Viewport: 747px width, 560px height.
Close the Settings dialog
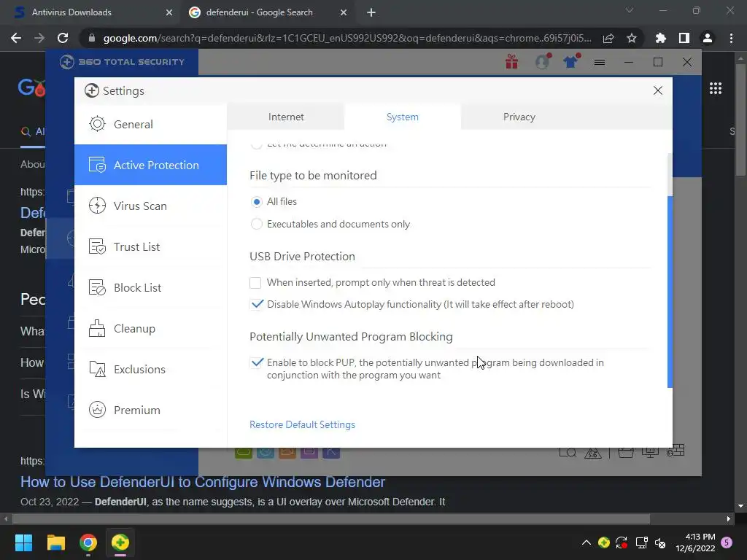(x=658, y=90)
